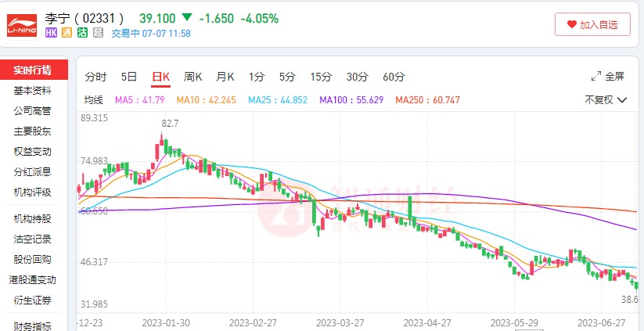Open 衍生证券 in sidebar

click(32, 300)
